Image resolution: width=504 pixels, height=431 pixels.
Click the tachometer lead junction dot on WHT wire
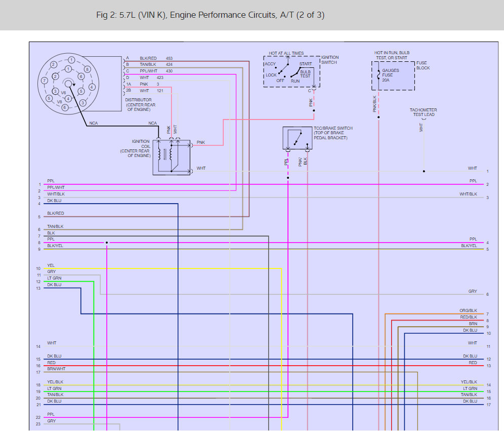(x=424, y=171)
